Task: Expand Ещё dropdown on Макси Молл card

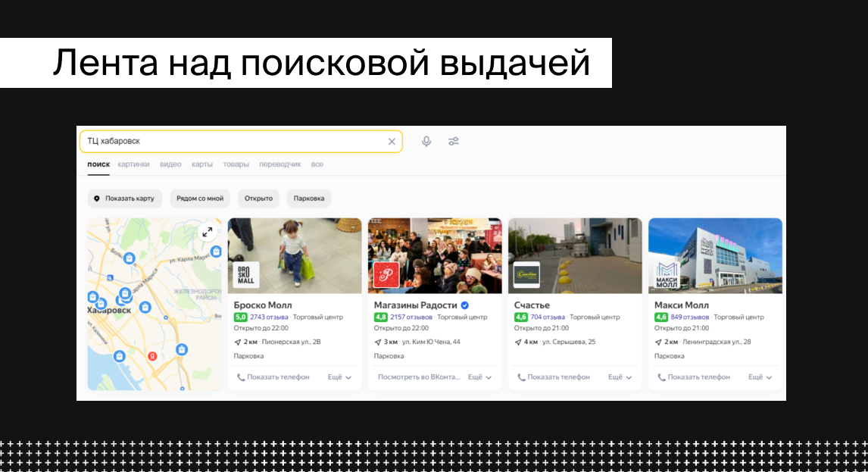Action: (760, 377)
